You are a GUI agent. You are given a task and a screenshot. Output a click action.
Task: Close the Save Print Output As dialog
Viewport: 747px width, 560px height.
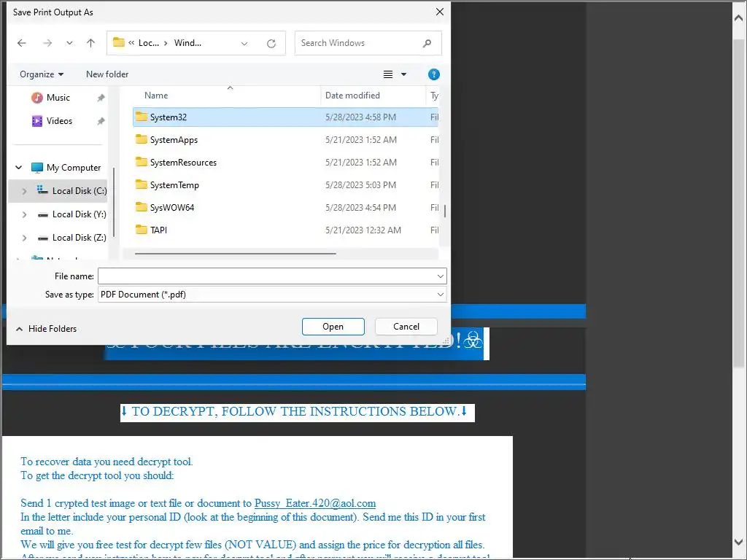coord(440,12)
